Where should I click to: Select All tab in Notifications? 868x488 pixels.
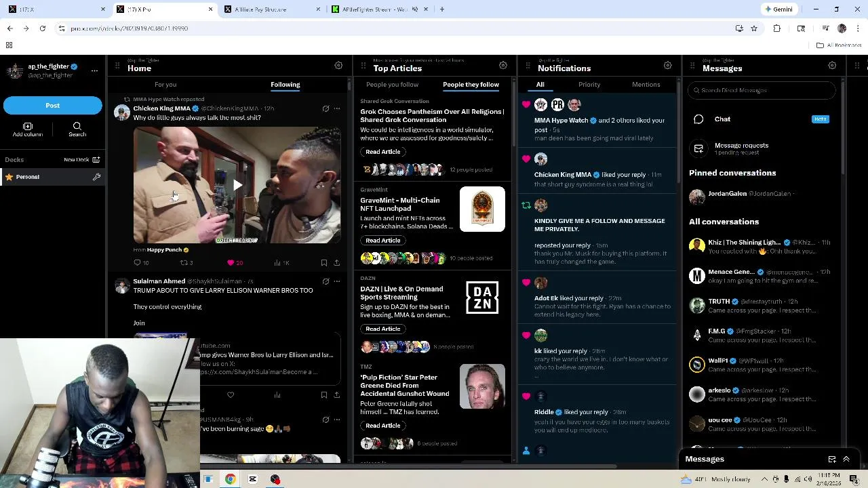(540, 85)
